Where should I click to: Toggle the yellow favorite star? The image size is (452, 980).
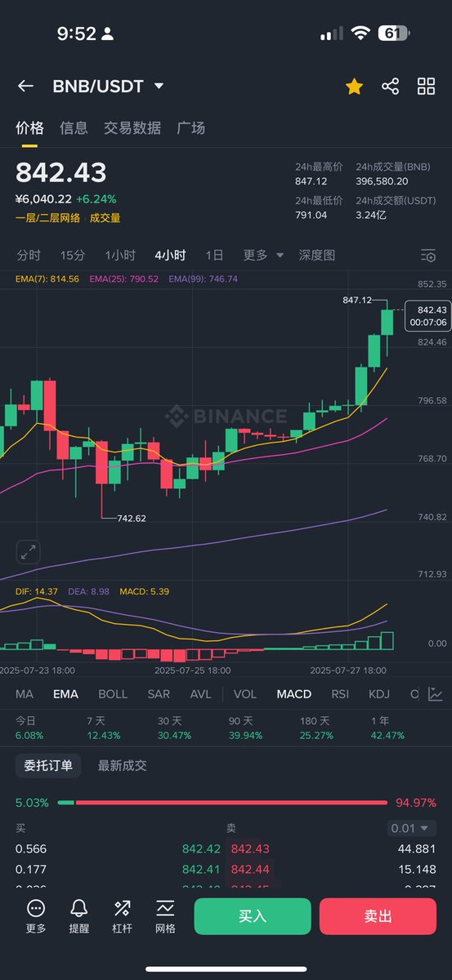pos(354,86)
